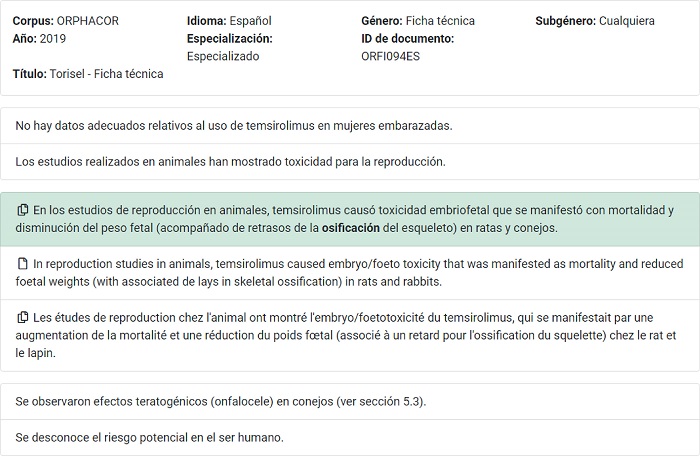Click the copy icon beside the French translation

click(22, 318)
